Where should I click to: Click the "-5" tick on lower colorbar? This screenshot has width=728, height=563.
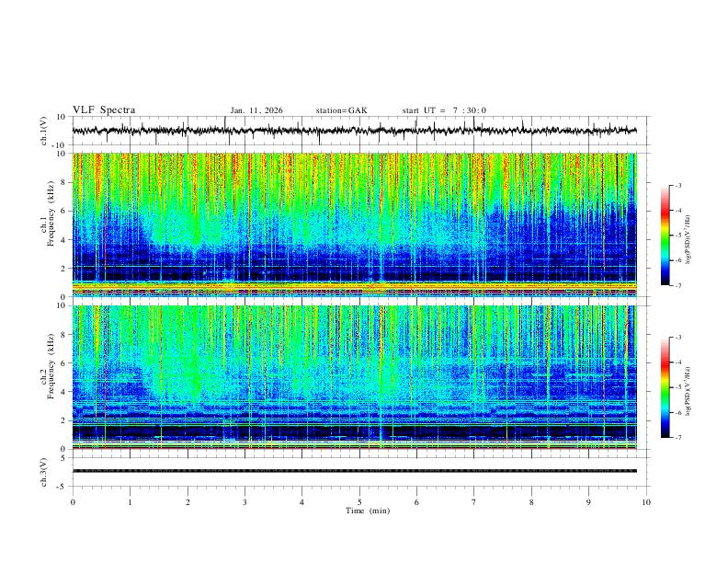pos(677,387)
